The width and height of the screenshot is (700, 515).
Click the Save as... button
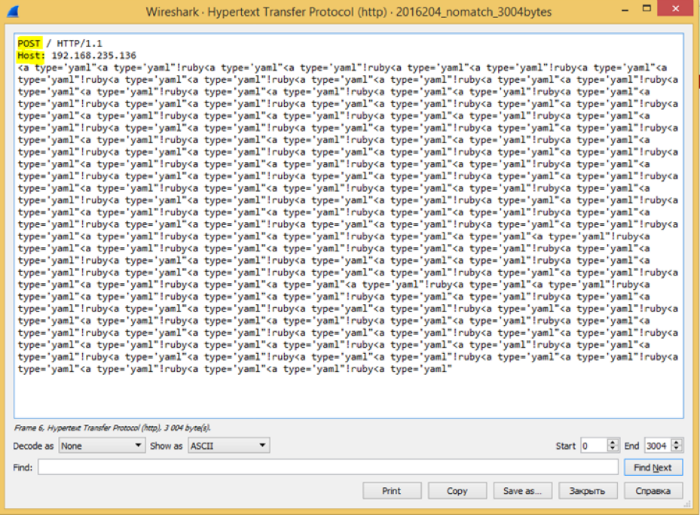point(522,491)
